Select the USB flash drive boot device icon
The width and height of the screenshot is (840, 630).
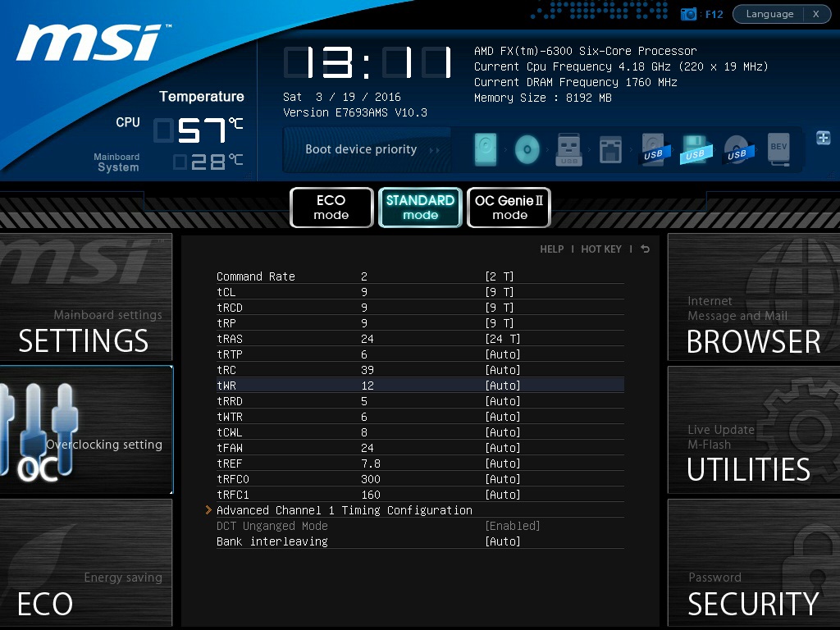(x=568, y=149)
